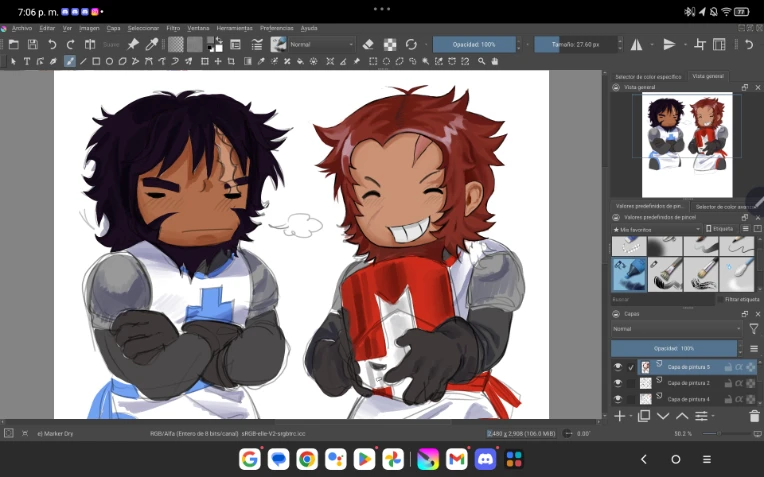Viewport: 764px width, 477px height.
Task: Open the Preferencias menu
Action: point(277,28)
